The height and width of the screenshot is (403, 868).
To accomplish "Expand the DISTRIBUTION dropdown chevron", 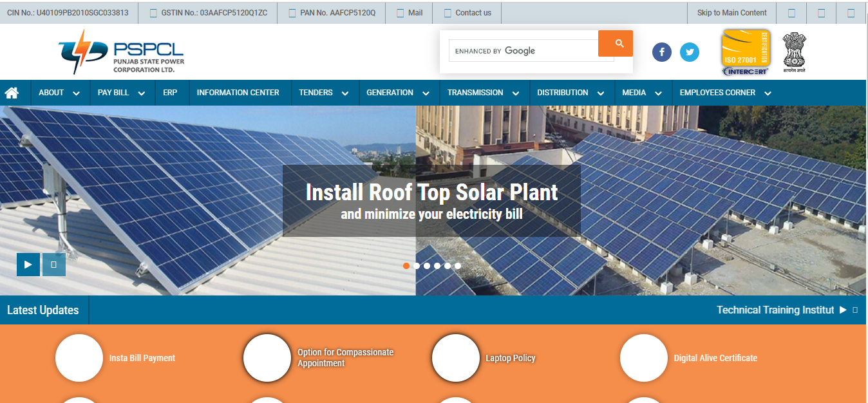I will (601, 93).
